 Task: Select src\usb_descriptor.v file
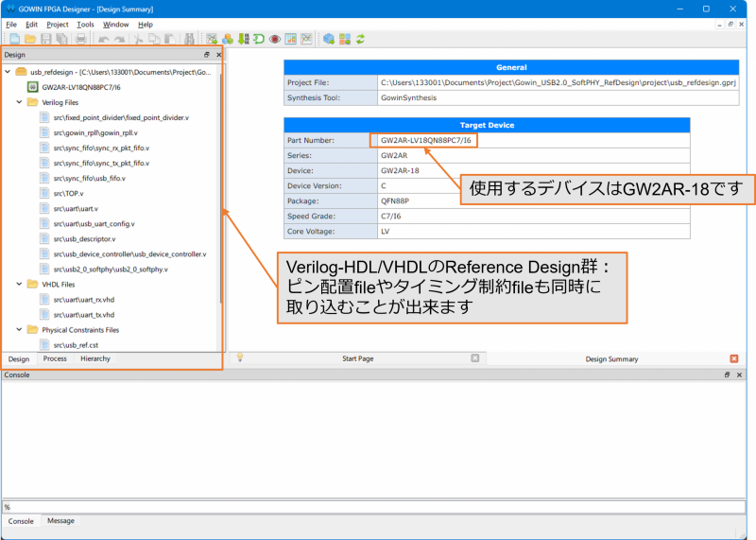tap(84, 239)
